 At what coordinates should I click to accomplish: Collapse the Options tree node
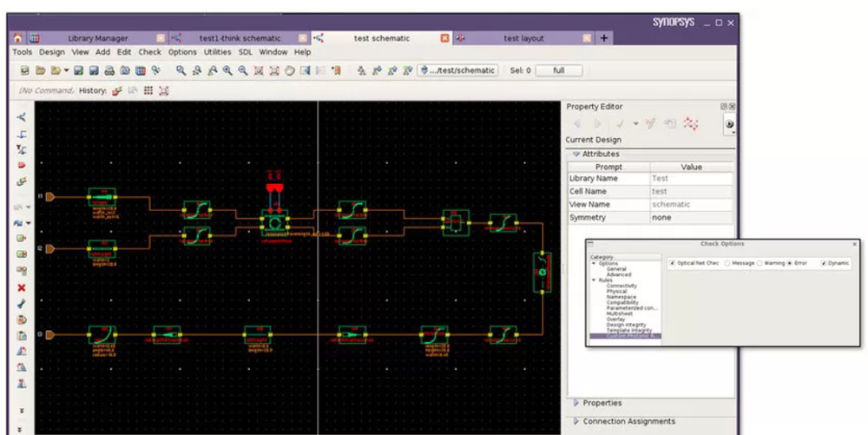(x=595, y=263)
